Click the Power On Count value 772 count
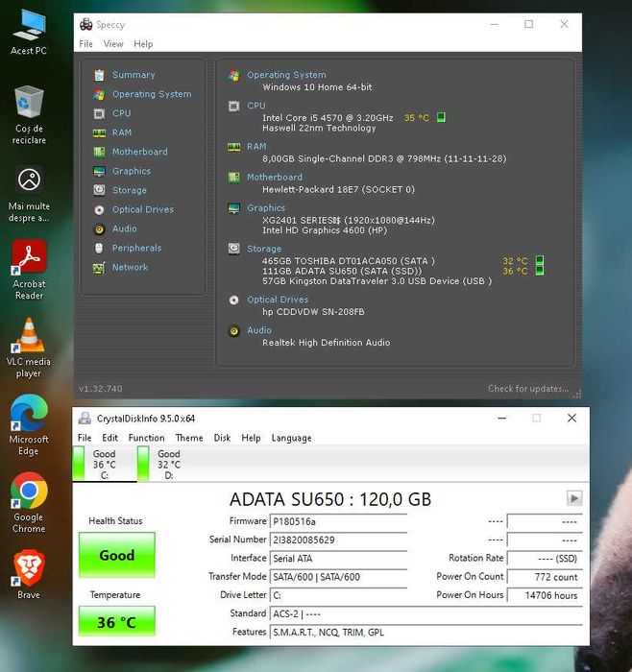 pyautogui.click(x=545, y=576)
